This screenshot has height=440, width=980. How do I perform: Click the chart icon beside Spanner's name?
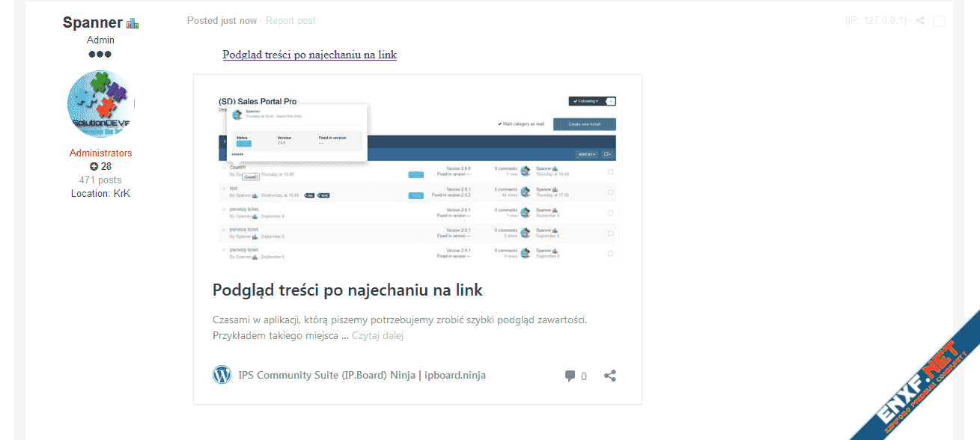[x=133, y=23]
